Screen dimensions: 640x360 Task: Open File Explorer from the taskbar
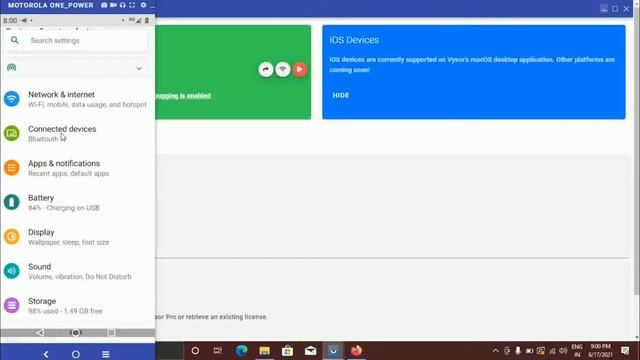click(264, 351)
